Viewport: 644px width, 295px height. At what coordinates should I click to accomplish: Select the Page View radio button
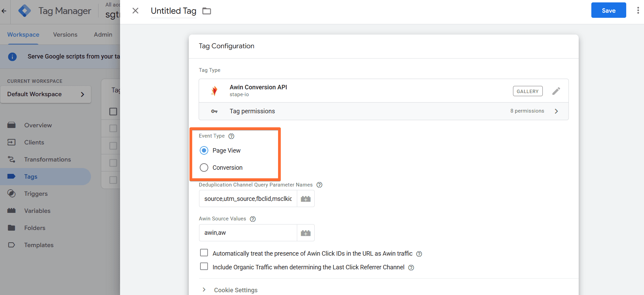point(204,151)
